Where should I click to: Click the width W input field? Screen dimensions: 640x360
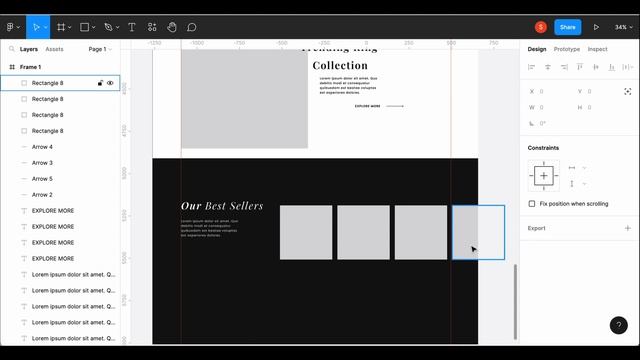(549, 107)
